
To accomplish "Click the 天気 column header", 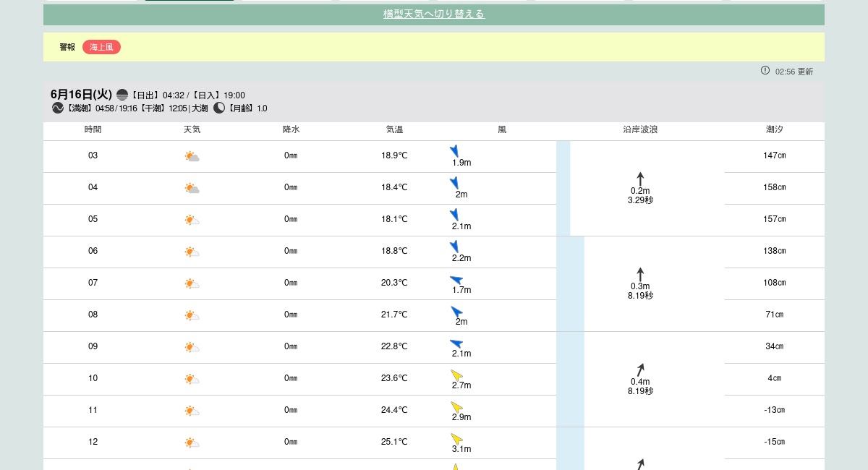I will click(x=192, y=130).
